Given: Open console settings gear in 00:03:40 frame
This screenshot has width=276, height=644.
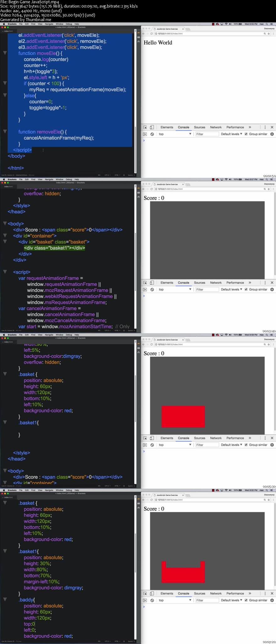Looking at the screenshot, I should point(272,289).
